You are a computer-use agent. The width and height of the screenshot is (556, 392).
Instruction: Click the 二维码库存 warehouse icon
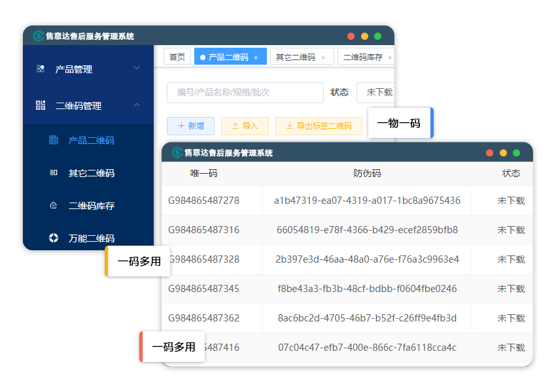coord(54,205)
